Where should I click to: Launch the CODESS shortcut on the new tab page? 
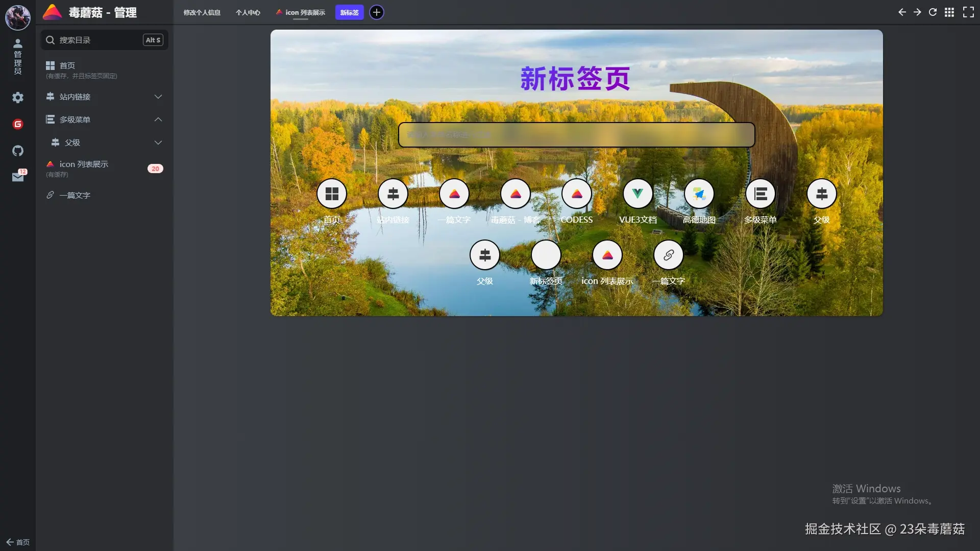577,194
